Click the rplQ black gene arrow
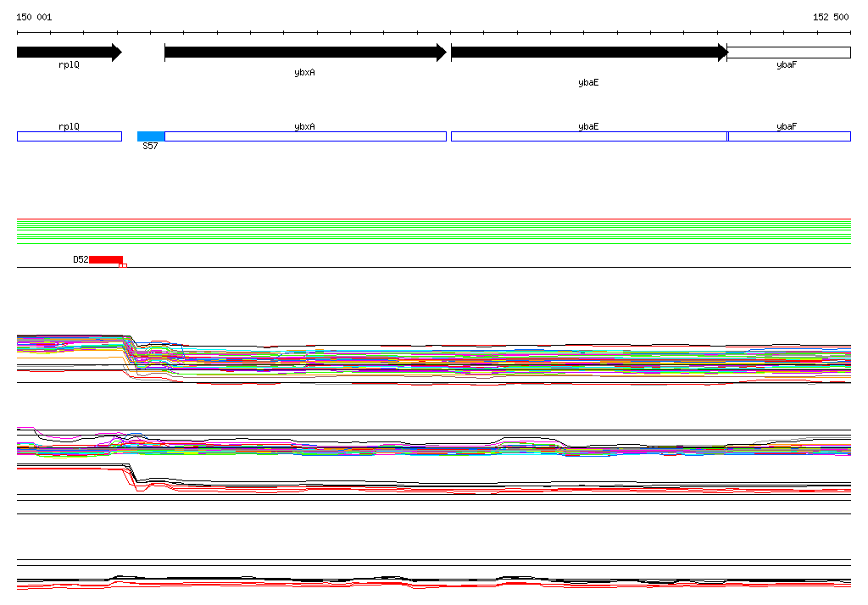Screen dimensions: 868x605 pos(70,53)
